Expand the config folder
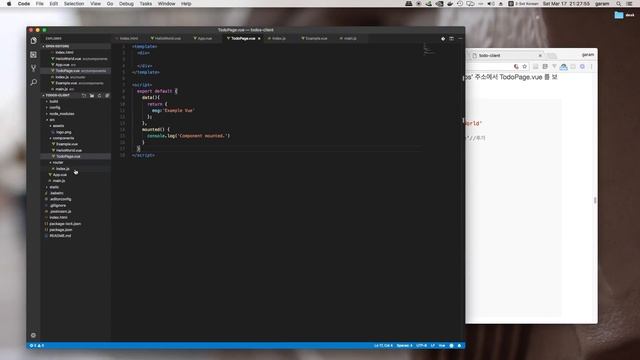640x360 pixels. point(54,107)
